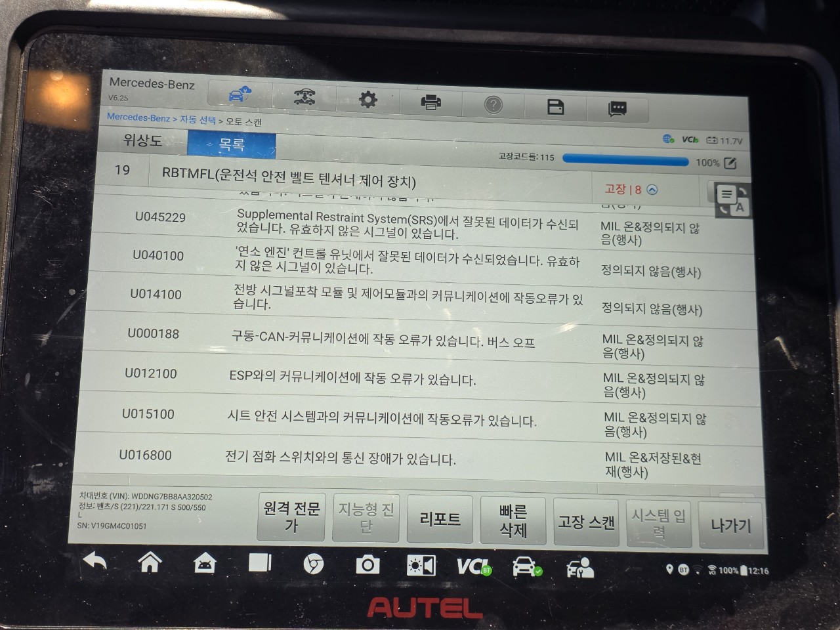
Task: Save data using the floppy disk icon
Action: click(555, 106)
